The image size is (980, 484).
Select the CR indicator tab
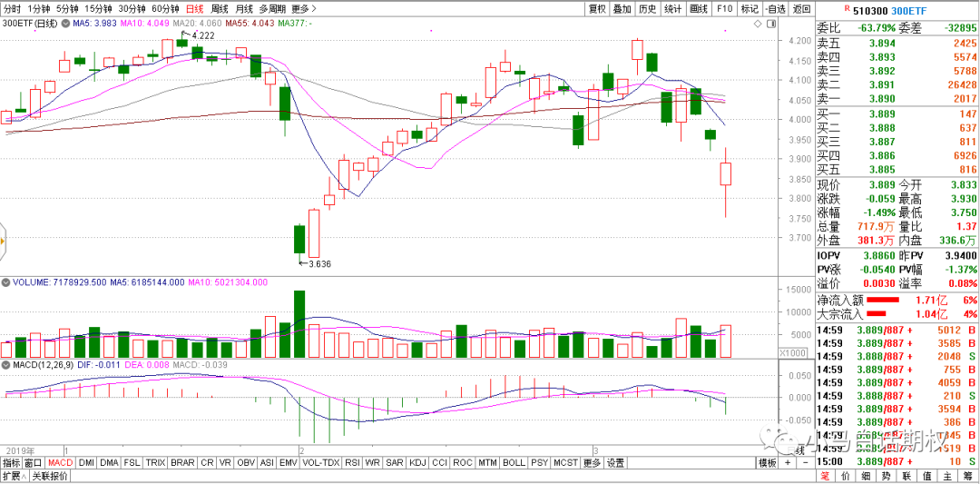pyautogui.click(x=207, y=463)
